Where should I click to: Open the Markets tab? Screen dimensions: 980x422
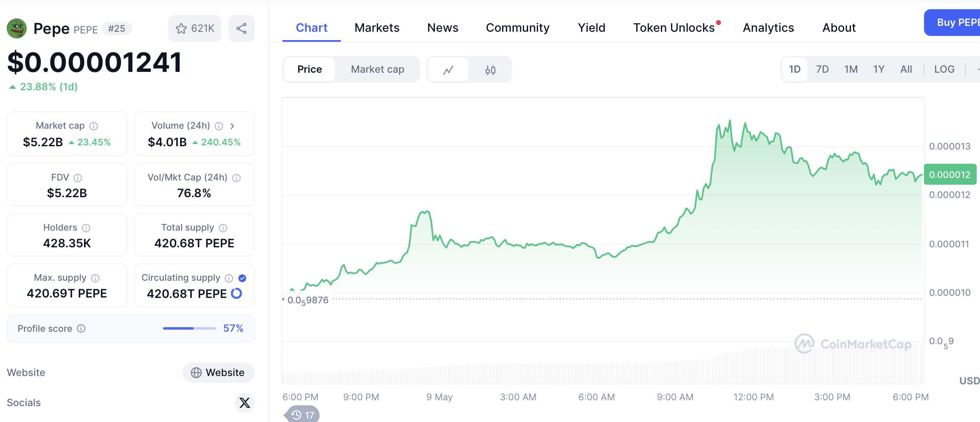(377, 28)
